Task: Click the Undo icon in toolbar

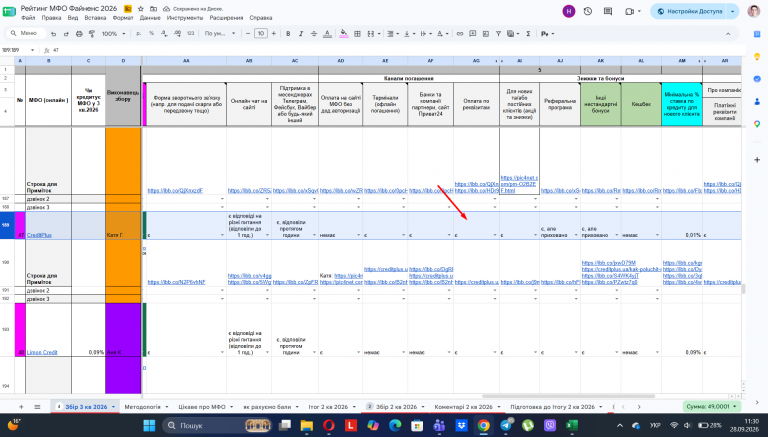Action: coord(53,34)
